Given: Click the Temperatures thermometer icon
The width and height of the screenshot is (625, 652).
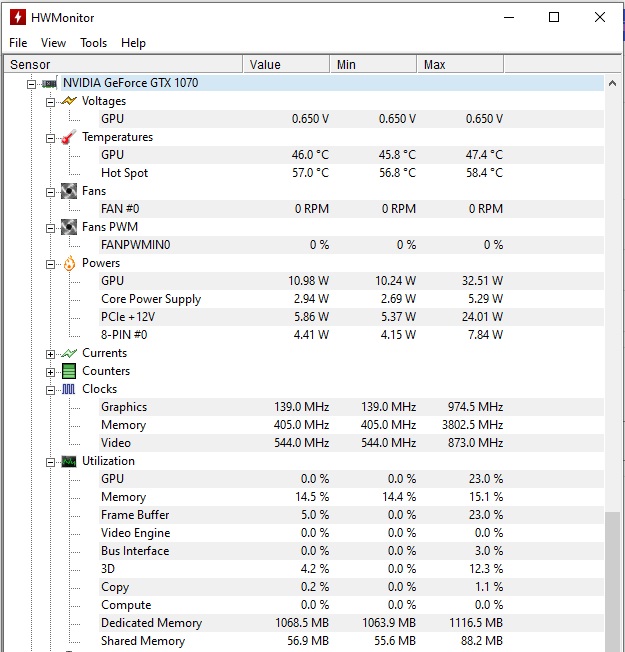Looking at the screenshot, I should click(69, 137).
